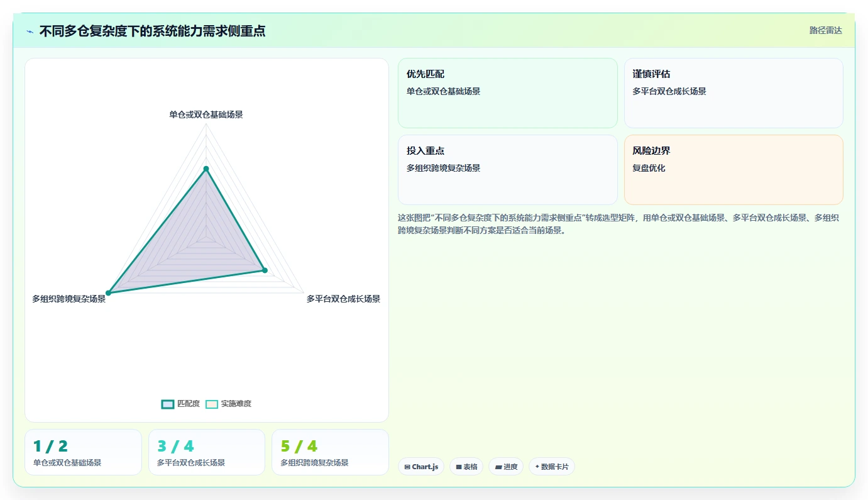Open the 谨慎评估 card
Image resolution: width=868 pixels, height=500 pixels.
pyautogui.click(x=733, y=93)
